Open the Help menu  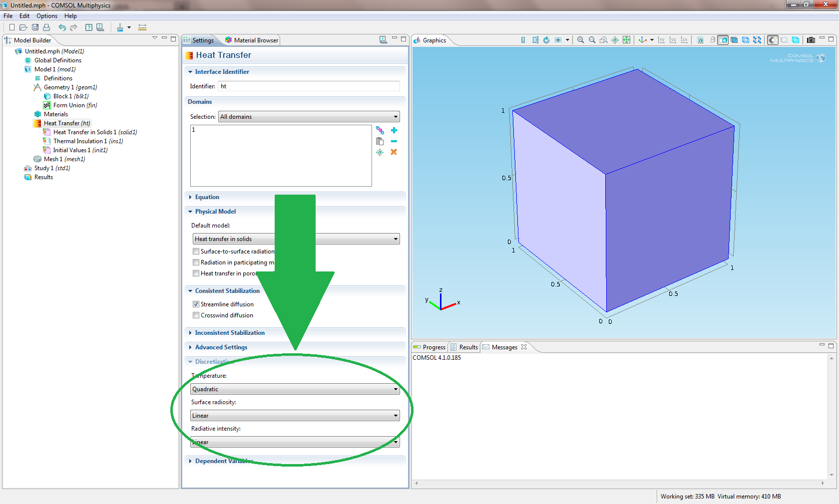[x=70, y=16]
